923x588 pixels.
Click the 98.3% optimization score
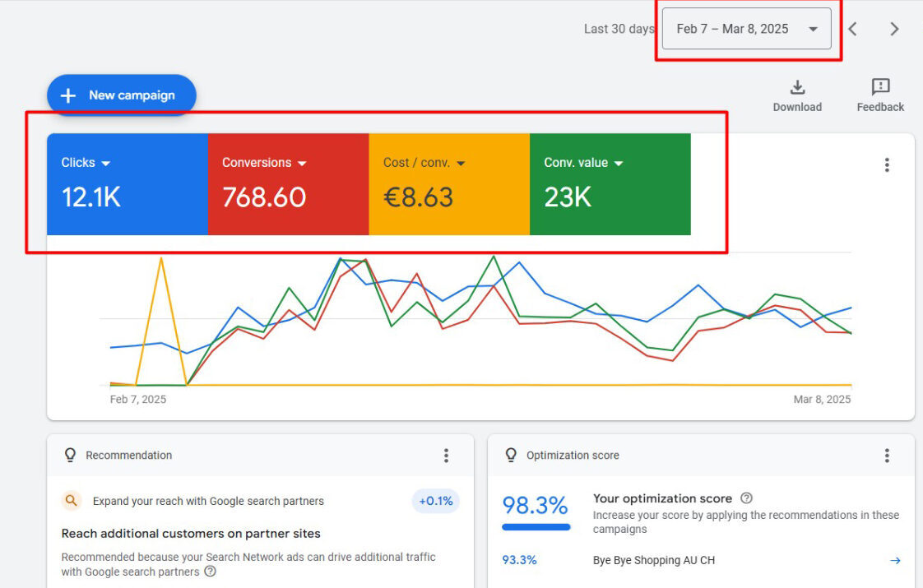(x=535, y=506)
